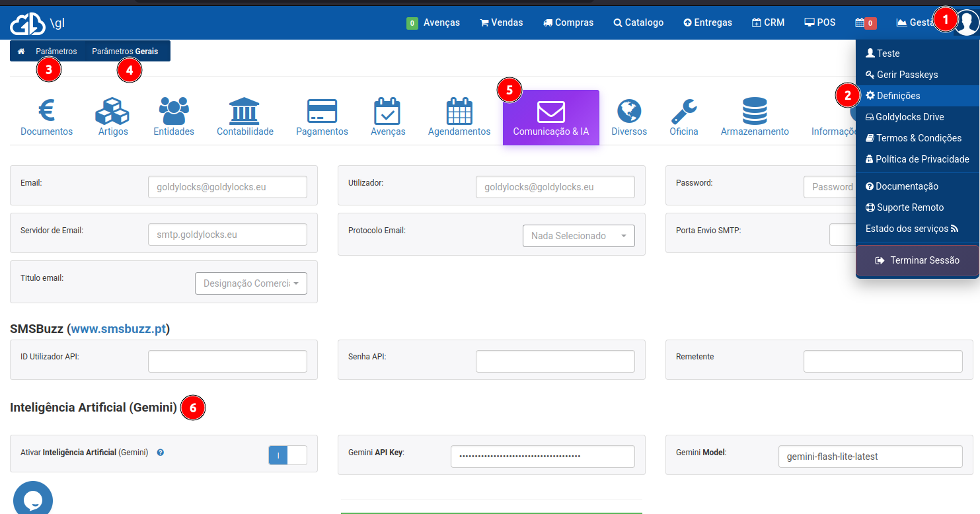
Task: Open the Compras menu
Action: pos(568,22)
